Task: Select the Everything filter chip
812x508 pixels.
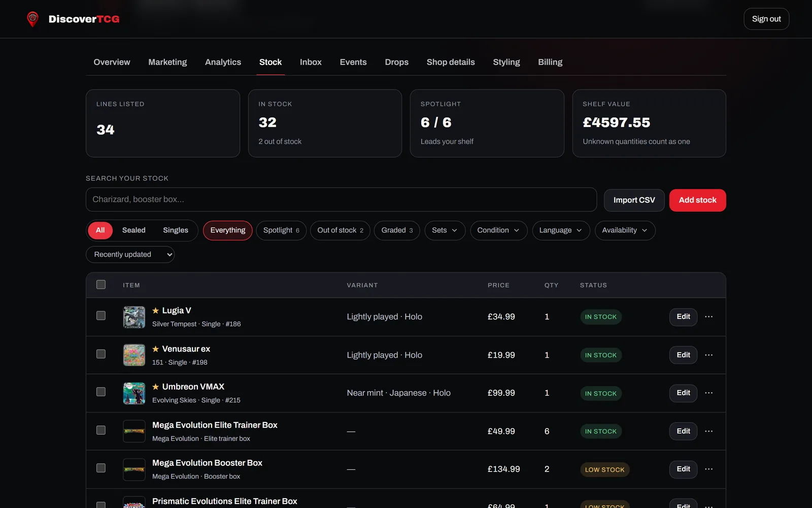Action: 228,230
